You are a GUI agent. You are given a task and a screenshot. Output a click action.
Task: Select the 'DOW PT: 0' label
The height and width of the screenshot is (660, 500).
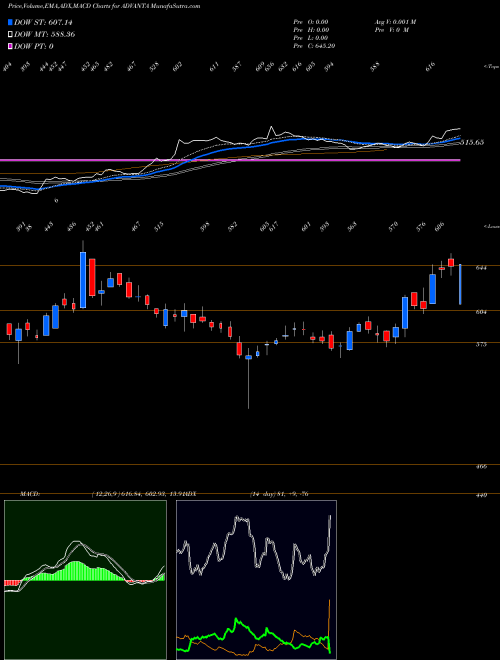[x=33, y=46]
